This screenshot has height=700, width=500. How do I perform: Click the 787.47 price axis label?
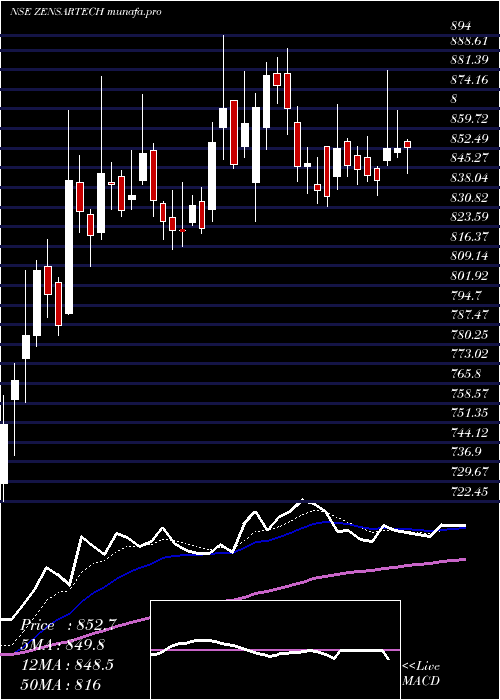pos(469,315)
